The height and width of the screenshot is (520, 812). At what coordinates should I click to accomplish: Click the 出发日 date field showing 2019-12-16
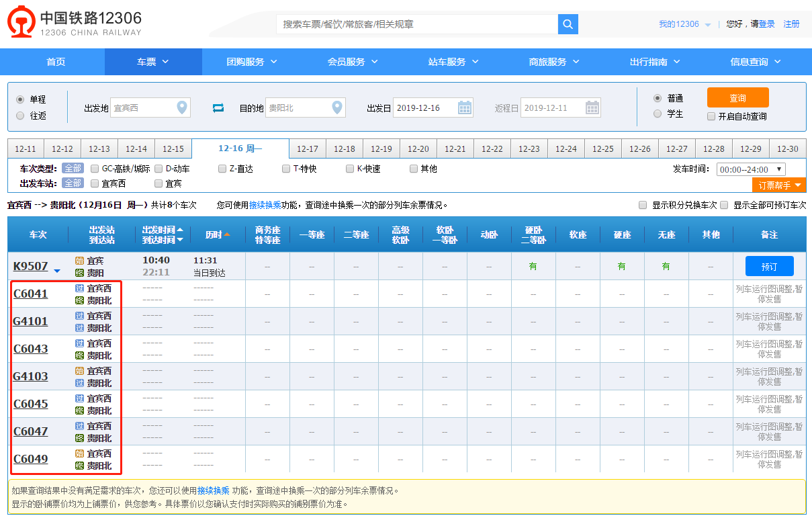433,107
